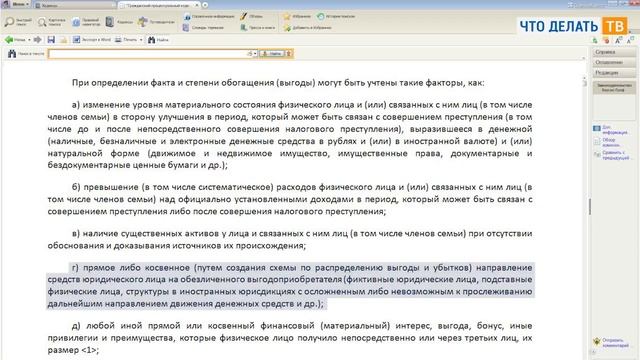Open the Оглавление side tab
The image size is (640, 360).
point(614,62)
